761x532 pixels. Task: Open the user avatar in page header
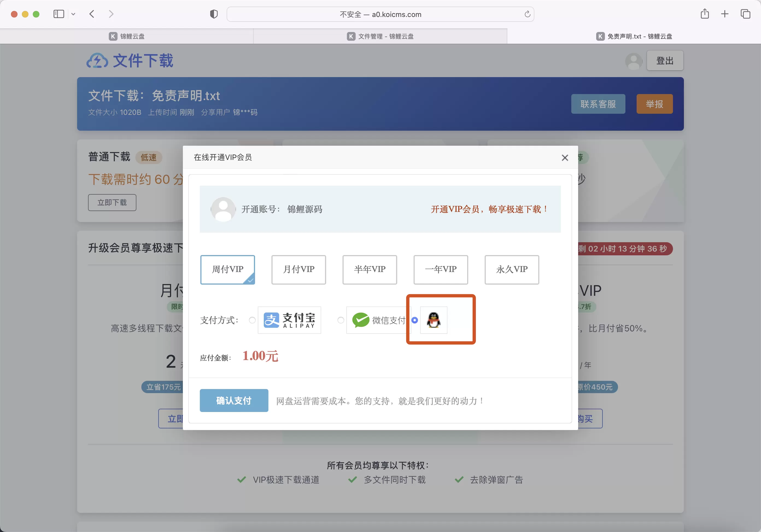pyautogui.click(x=634, y=61)
